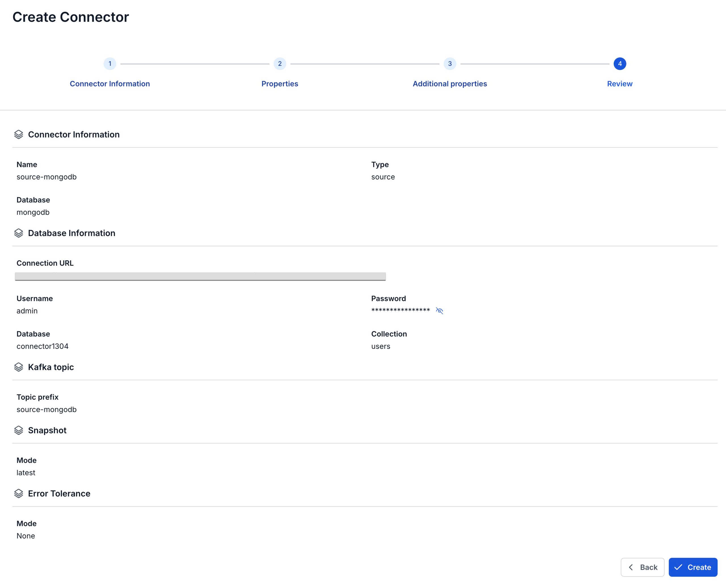
Task: Select the Snapshot Mode value latest
Action: 26,472
